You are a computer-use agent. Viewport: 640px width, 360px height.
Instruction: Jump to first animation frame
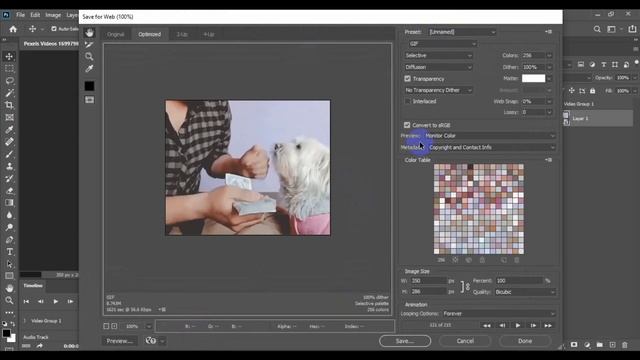click(x=487, y=326)
